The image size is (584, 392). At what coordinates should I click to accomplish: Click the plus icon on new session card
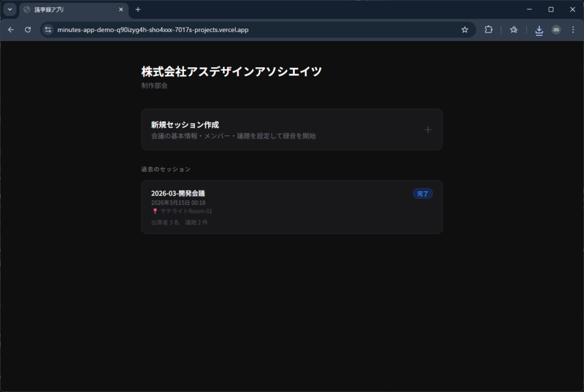[x=428, y=130]
